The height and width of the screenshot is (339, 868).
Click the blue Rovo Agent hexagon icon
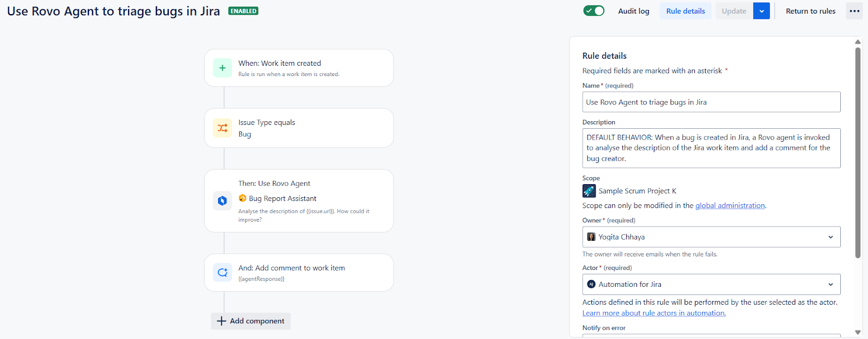[x=222, y=200]
